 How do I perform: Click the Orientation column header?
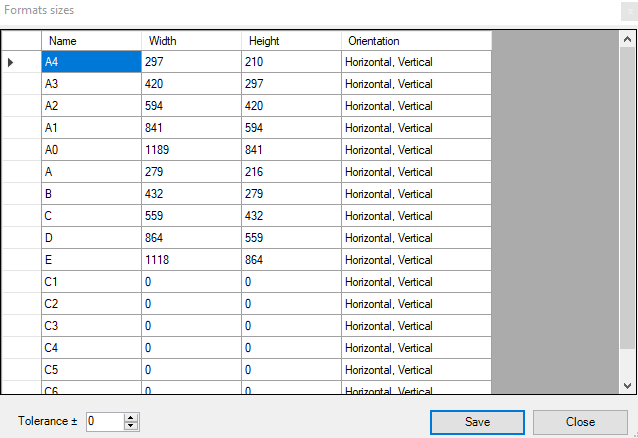tap(416, 41)
